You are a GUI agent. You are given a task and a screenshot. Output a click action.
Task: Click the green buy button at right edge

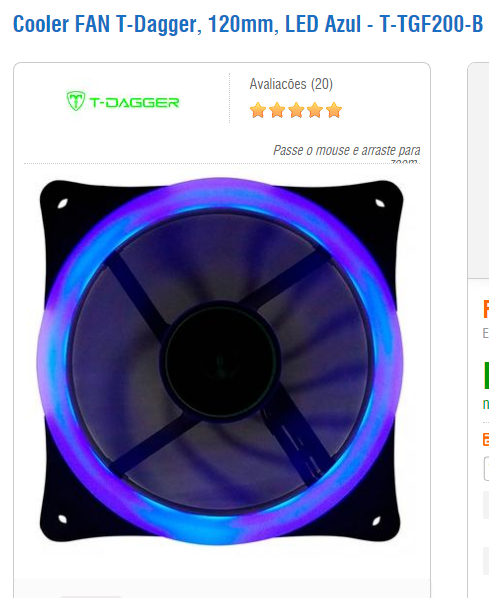487,375
